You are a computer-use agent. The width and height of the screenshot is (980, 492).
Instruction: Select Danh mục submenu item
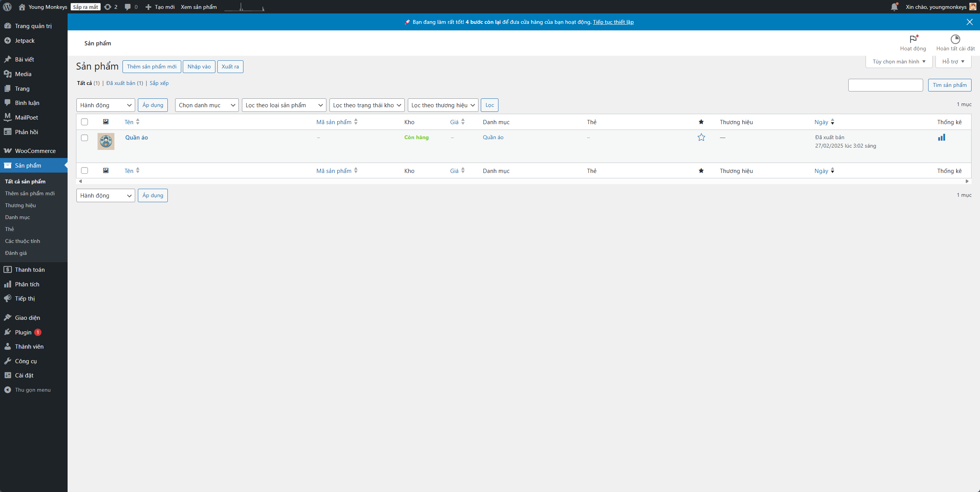(x=17, y=217)
